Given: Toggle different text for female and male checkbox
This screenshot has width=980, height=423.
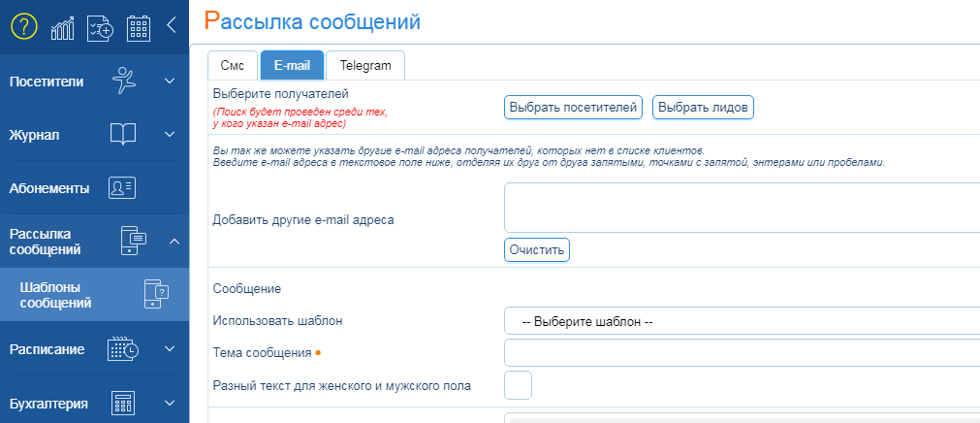Looking at the screenshot, I should pyautogui.click(x=519, y=385).
